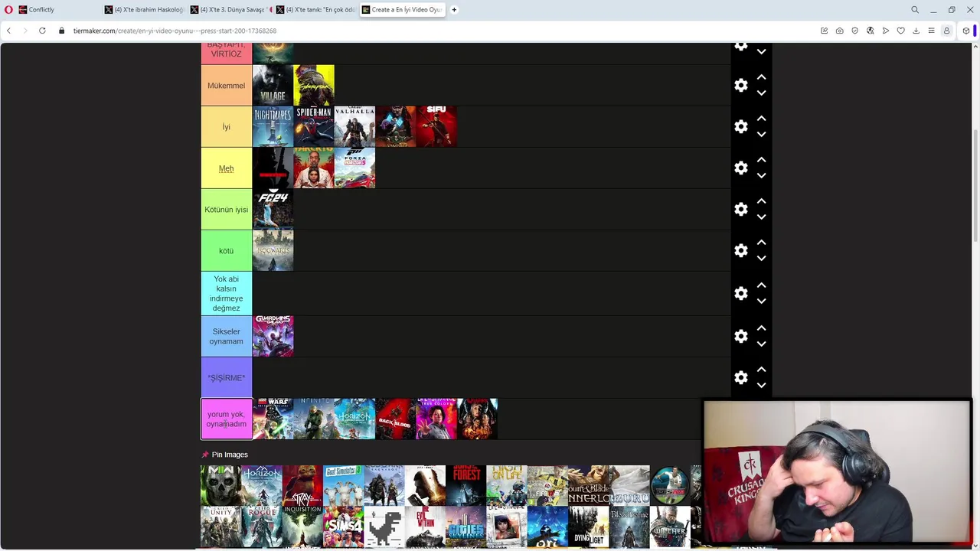Select Resident Evil Village cover in Mükemmel

click(273, 85)
